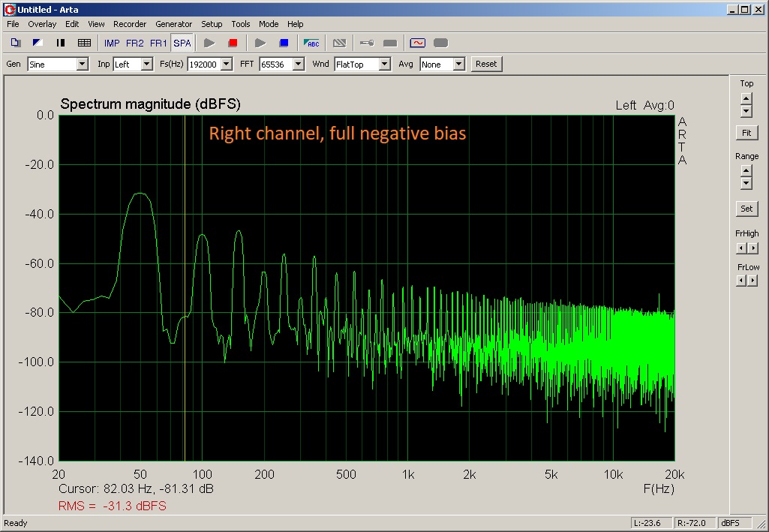This screenshot has height=532, width=769.
Task: Switch to FR2 dual channel mode
Action: [135, 44]
